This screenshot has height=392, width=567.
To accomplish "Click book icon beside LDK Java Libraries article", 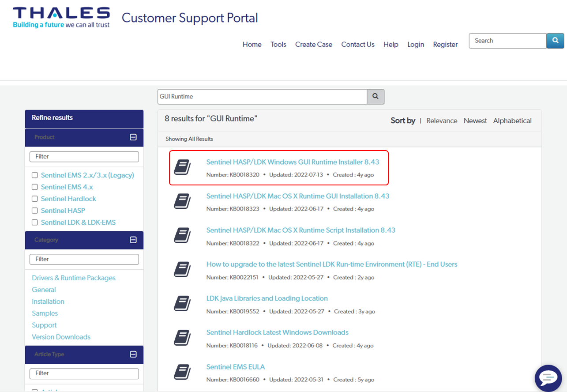I will coord(182,304).
